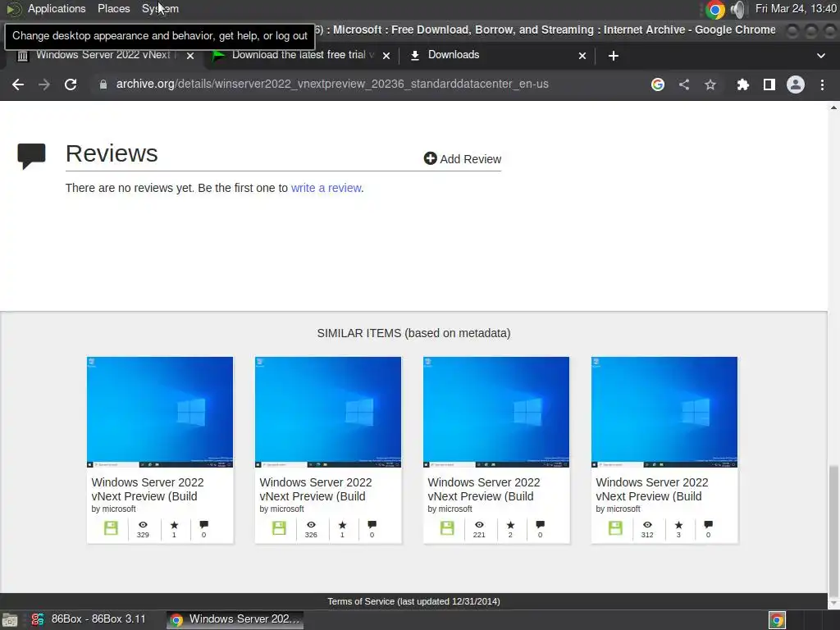Open the Extensions puzzle icon
This screenshot has width=840, height=630.
742,84
